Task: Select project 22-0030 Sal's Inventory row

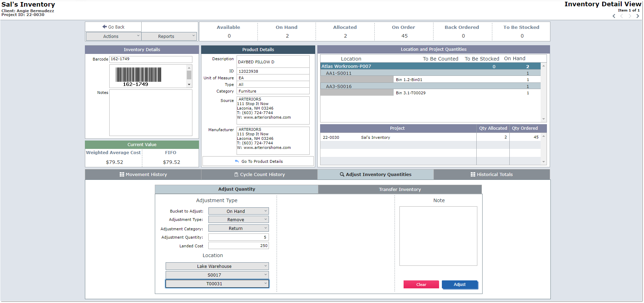Action: pyautogui.click(x=430, y=137)
